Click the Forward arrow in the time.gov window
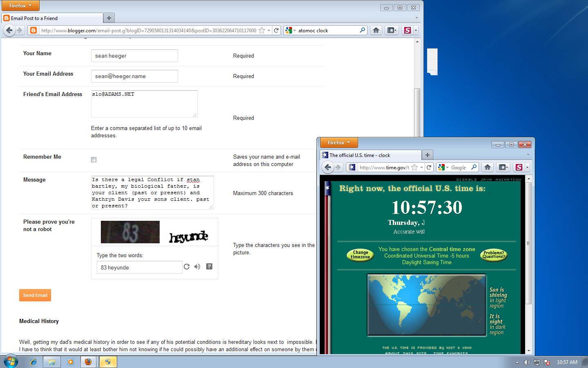Viewport: 588px width, 368px height. 338,167
